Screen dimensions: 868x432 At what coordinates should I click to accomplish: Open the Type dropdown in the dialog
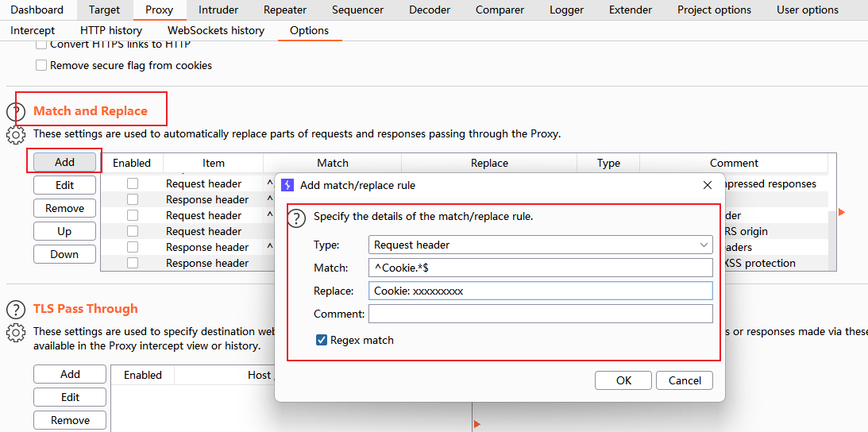click(540, 245)
